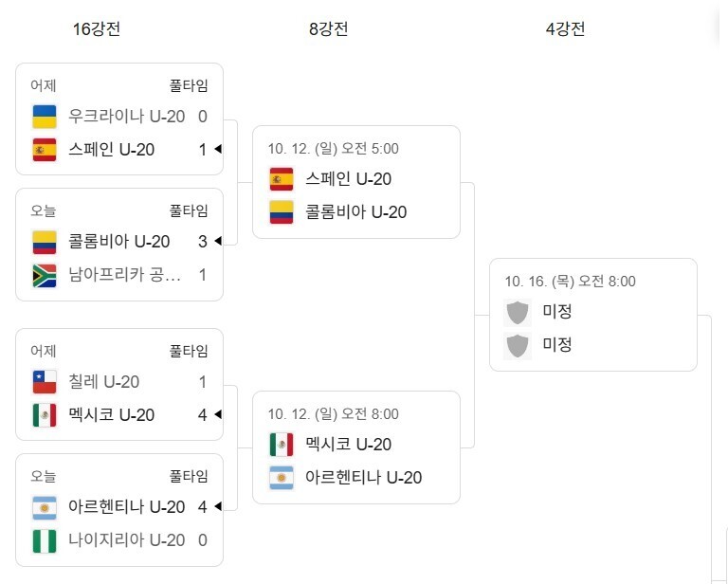Select the 4강전 round heading

coord(565,29)
